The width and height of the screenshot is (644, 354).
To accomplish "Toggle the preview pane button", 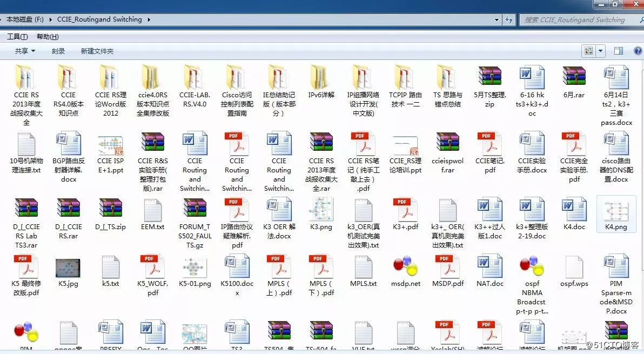I will [x=619, y=51].
